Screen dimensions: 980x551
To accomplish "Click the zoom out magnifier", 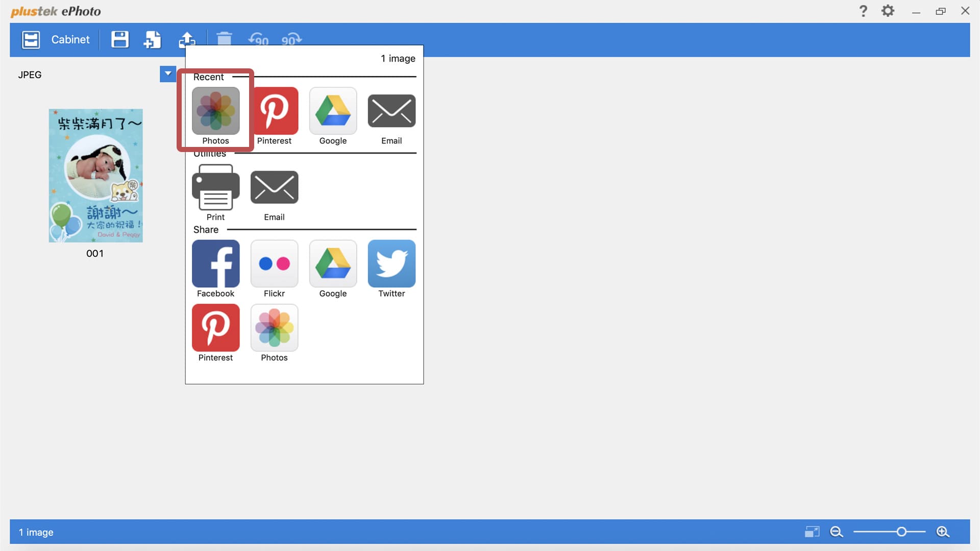I will tap(837, 532).
